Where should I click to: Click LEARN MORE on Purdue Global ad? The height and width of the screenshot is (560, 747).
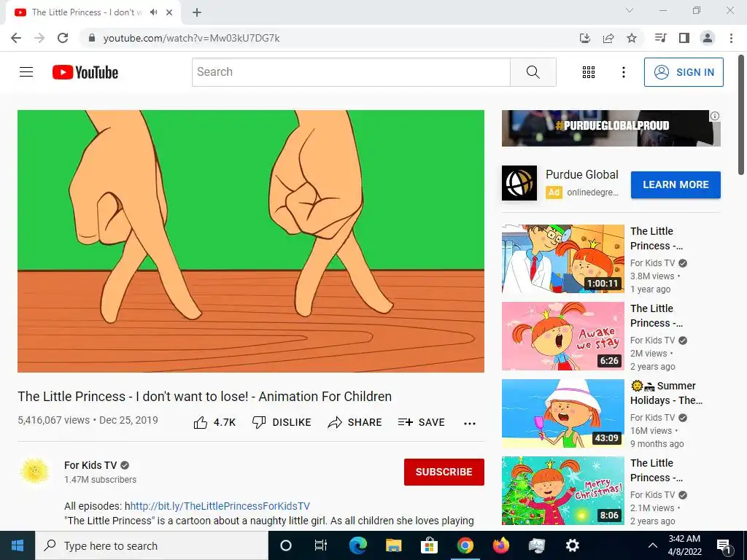676,184
